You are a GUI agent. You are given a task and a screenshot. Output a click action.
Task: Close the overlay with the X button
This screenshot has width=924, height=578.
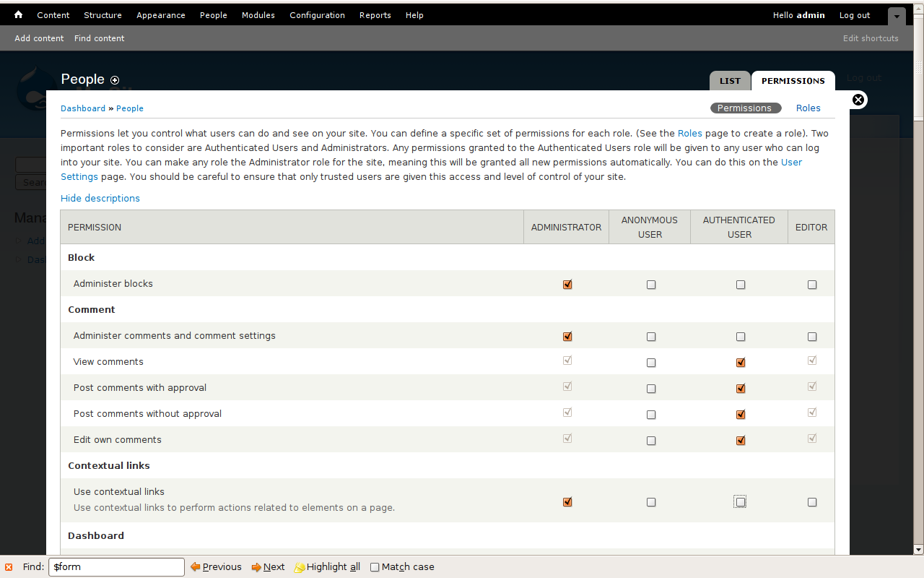[x=858, y=100]
